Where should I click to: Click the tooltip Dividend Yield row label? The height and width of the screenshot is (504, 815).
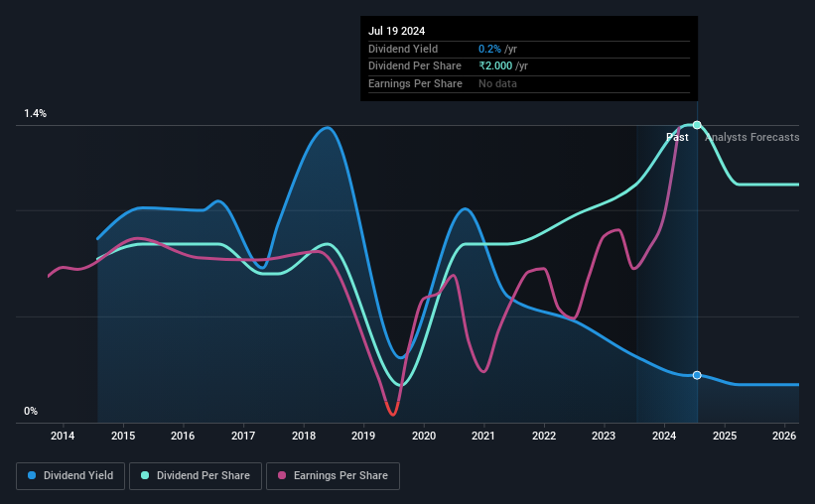point(403,49)
